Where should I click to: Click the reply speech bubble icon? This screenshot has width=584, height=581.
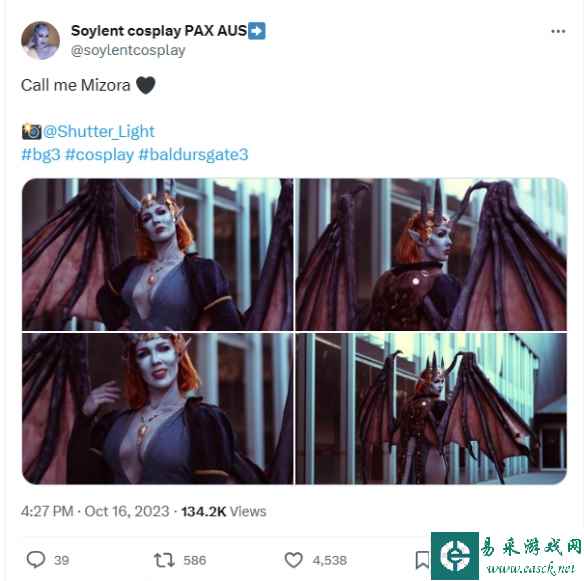tap(36, 559)
